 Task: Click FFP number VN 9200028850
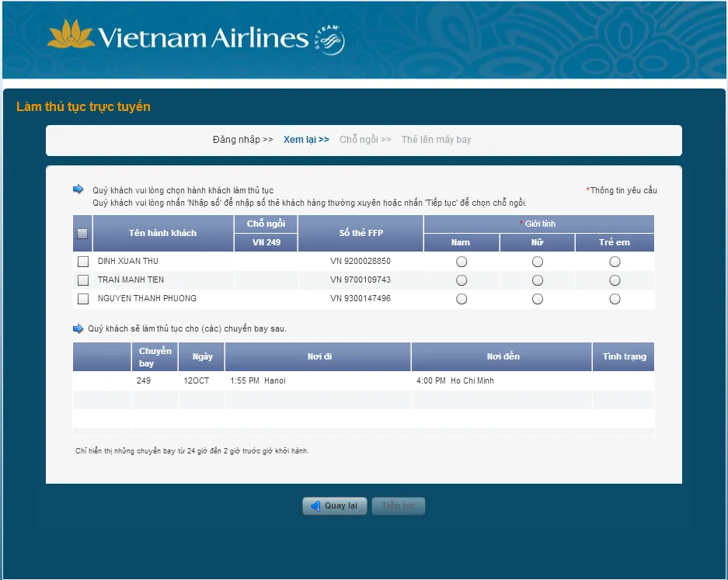pyautogui.click(x=361, y=261)
